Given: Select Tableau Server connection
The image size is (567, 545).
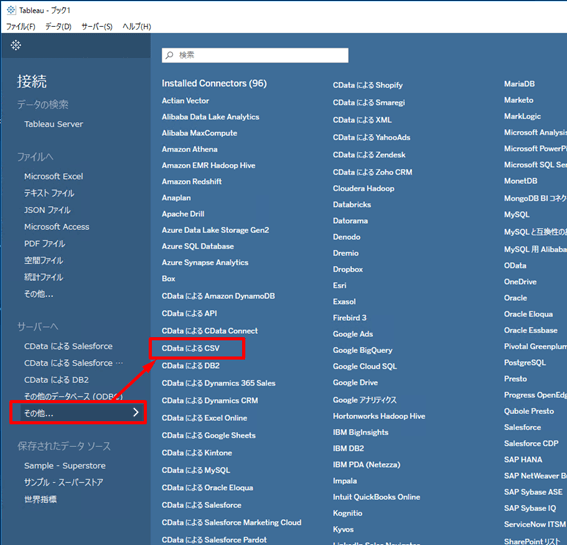Looking at the screenshot, I should click(54, 124).
